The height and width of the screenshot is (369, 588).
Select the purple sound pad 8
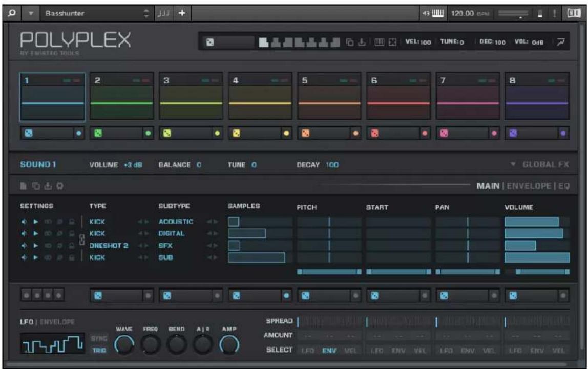coord(537,96)
